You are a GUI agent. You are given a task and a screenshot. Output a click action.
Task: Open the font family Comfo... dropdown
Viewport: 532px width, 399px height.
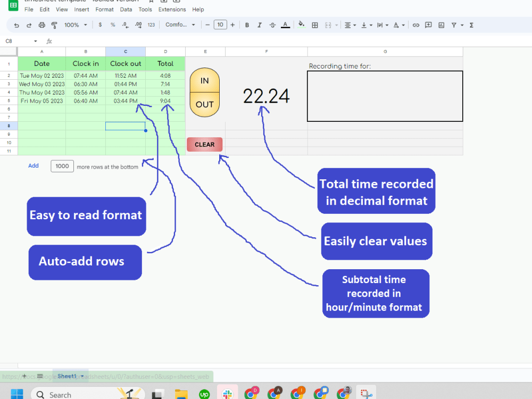point(180,25)
